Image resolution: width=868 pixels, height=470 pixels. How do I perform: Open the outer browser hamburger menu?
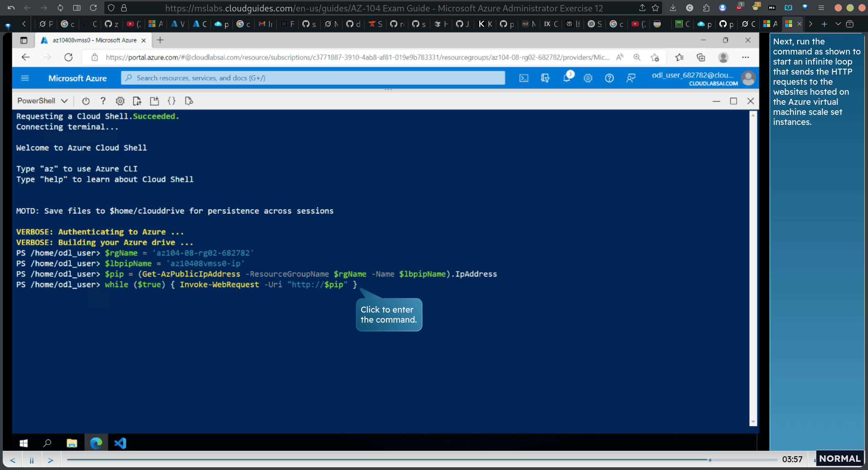coord(821,8)
